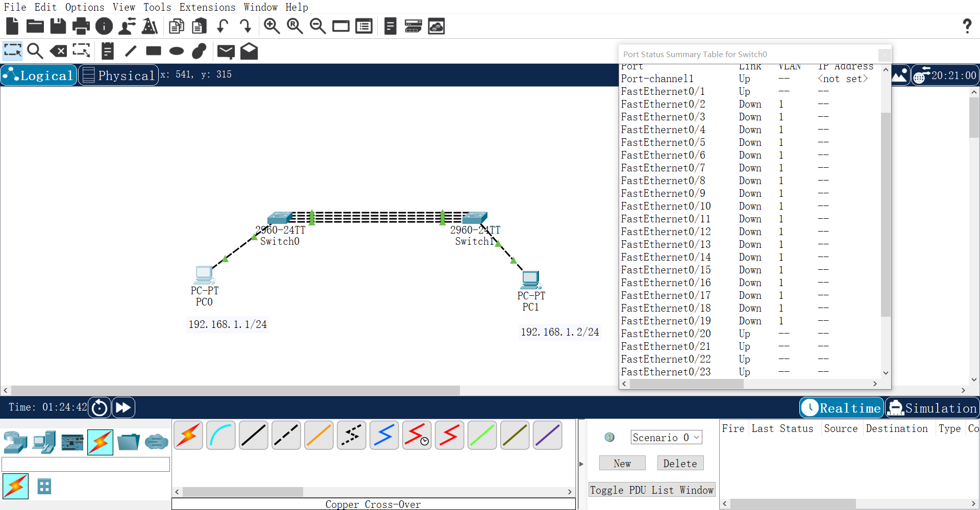Open the Options menu

(x=85, y=7)
